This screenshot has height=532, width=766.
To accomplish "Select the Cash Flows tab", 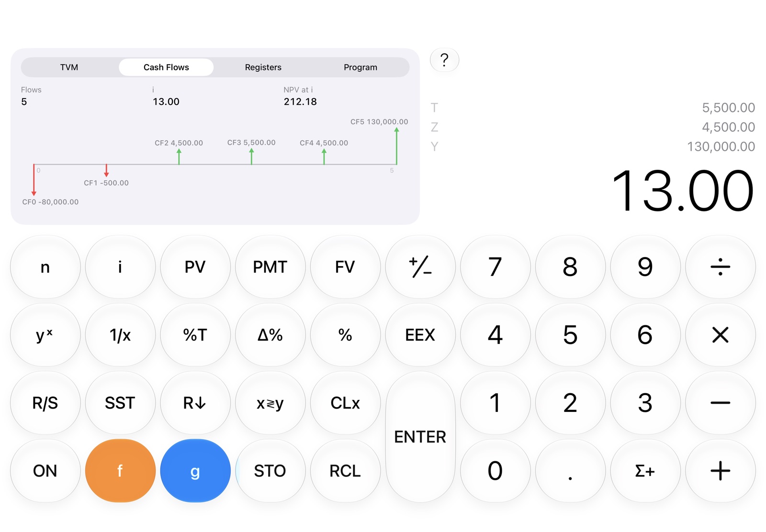I will 166,67.
